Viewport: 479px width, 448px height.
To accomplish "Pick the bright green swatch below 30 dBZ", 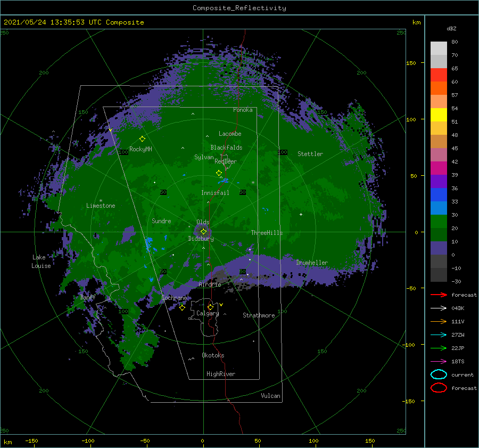I will pyautogui.click(x=439, y=222).
